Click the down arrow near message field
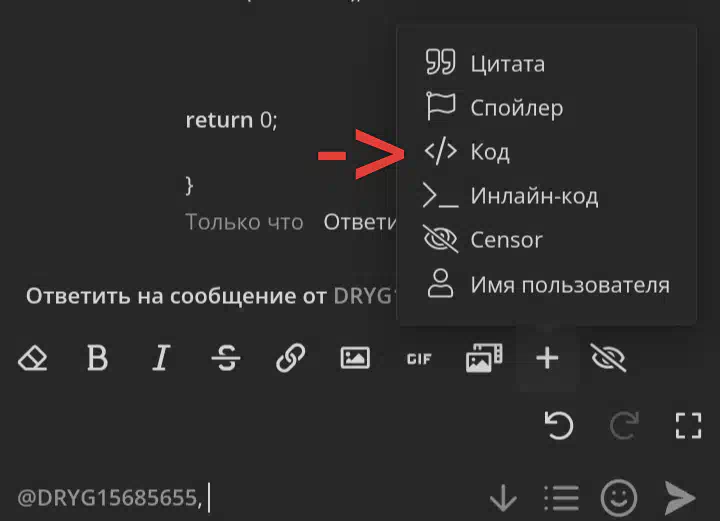This screenshot has width=720, height=521. point(503,498)
